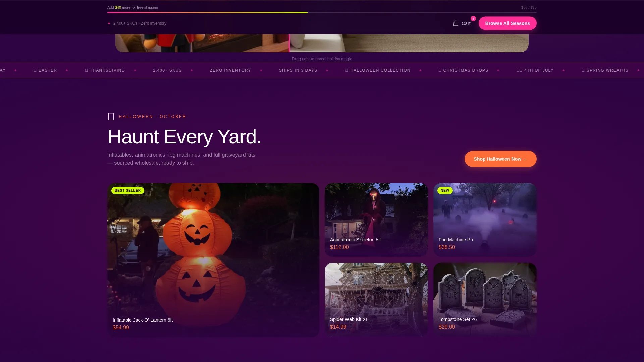This screenshot has width=644, height=362.
Task: Click SHIPS IN 3 DAYS ticker item
Action: tap(298, 70)
